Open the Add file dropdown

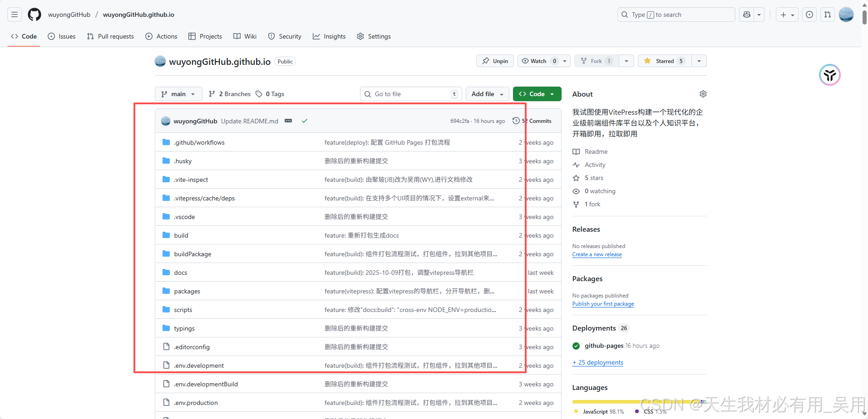(x=487, y=94)
